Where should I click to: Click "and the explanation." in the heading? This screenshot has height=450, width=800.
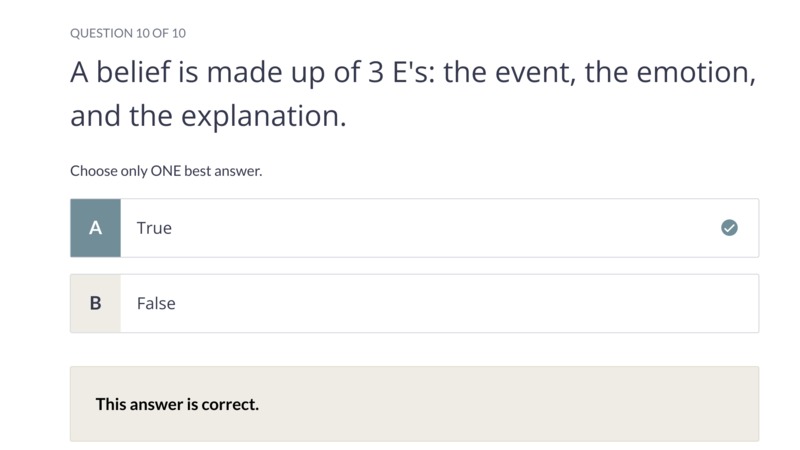pos(208,116)
